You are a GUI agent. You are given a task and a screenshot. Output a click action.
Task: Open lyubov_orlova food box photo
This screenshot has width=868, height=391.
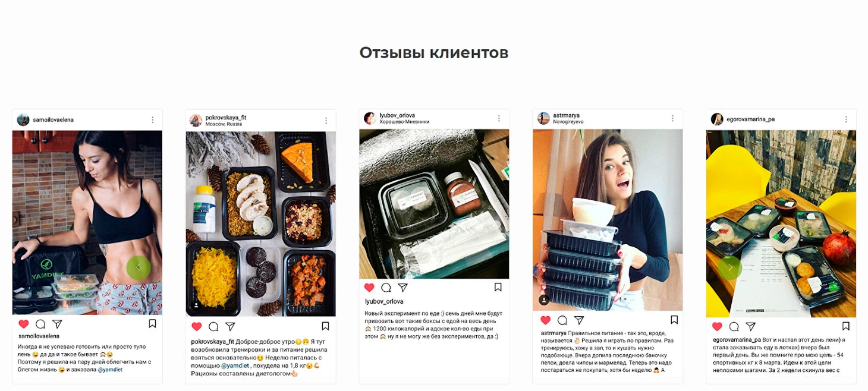point(434,204)
